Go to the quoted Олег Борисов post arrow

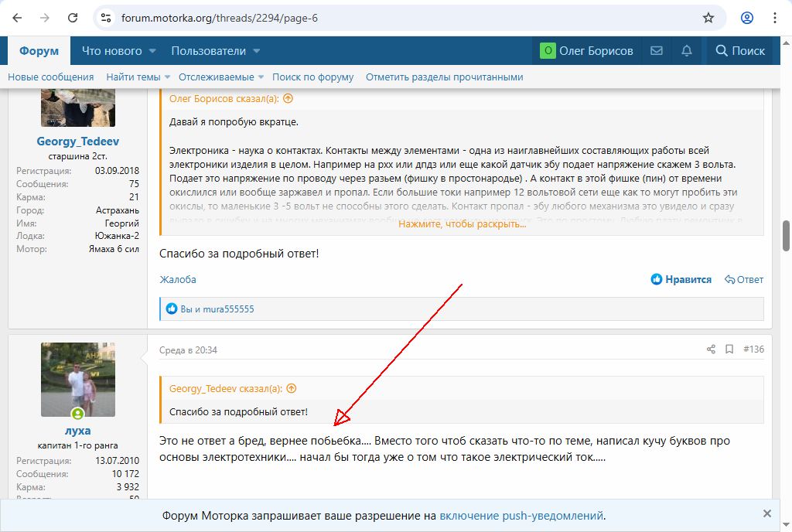(x=288, y=99)
